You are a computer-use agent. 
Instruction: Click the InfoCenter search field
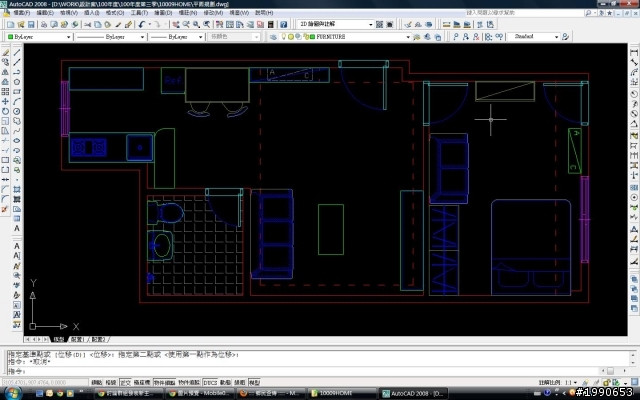pyautogui.click(x=524, y=13)
